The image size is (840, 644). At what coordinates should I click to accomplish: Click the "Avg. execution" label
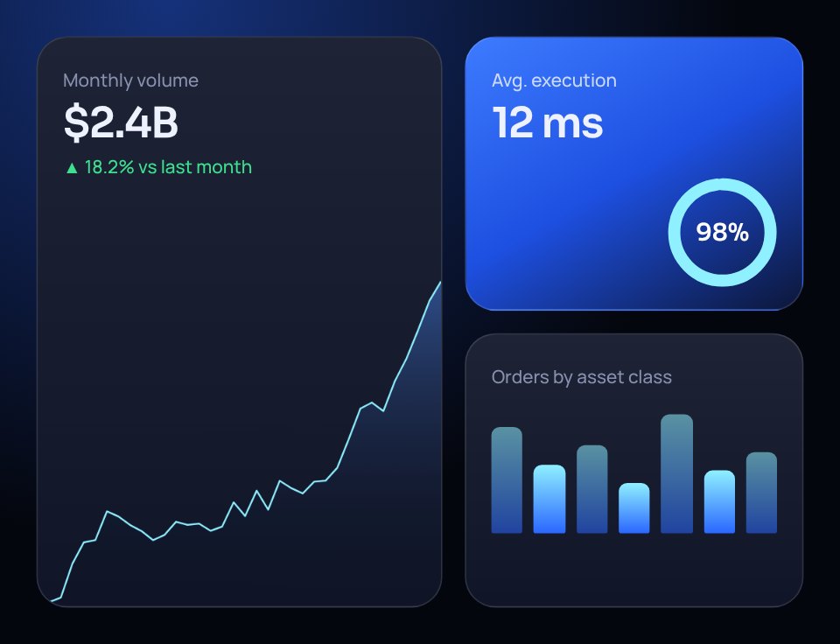[x=554, y=80]
